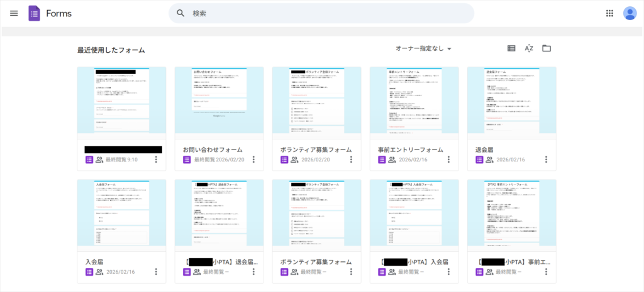Click the 最近使用したフォーム heading

[x=111, y=50]
